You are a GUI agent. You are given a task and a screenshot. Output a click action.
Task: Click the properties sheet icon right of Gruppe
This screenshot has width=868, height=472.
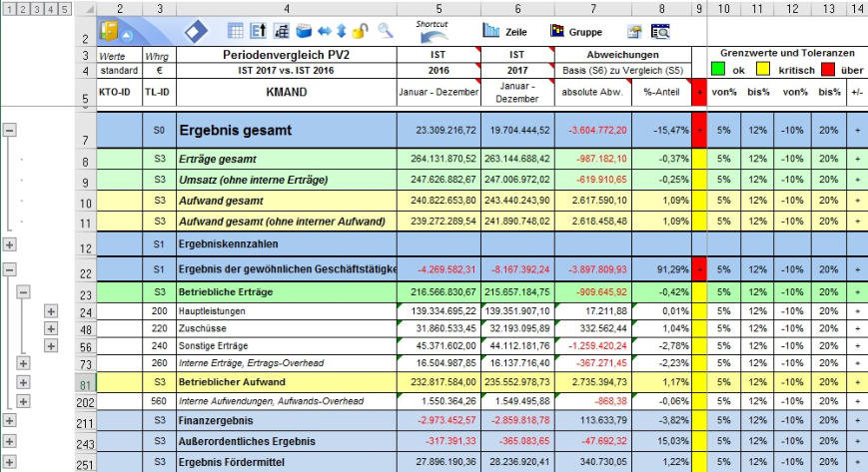click(x=634, y=32)
